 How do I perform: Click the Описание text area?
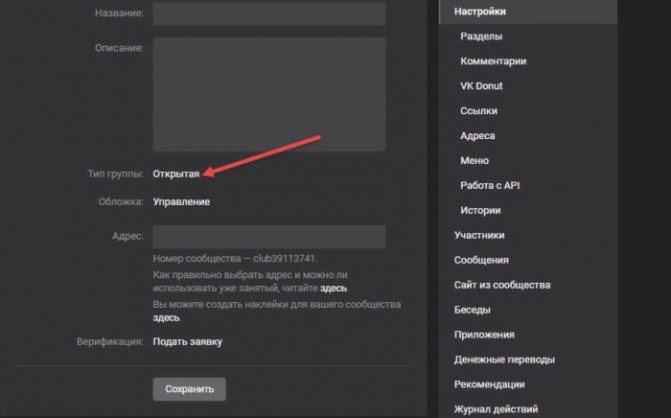269,94
